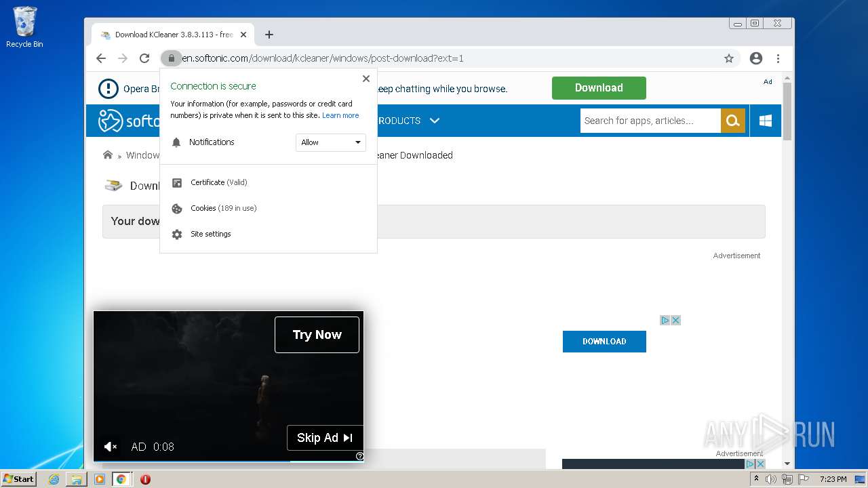Select the Windows platform icon
This screenshot has height=488, width=868.
pos(766,121)
